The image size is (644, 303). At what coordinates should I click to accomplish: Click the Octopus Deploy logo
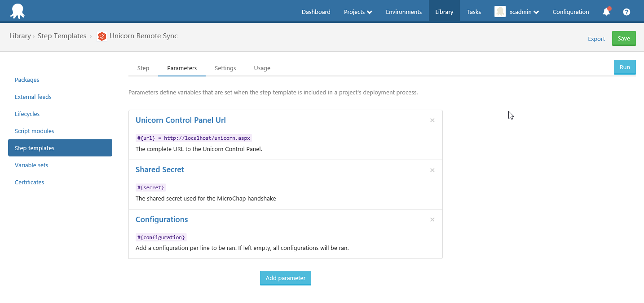17,11
